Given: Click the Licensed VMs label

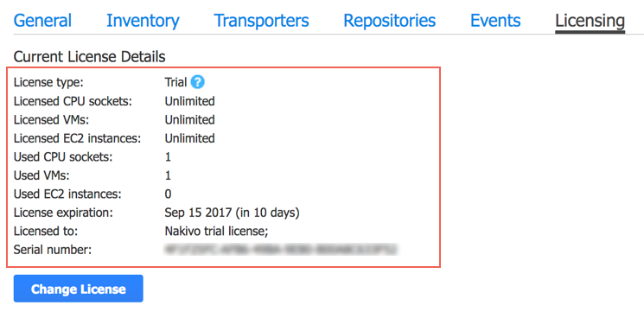Looking at the screenshot, I should point(51,120).
